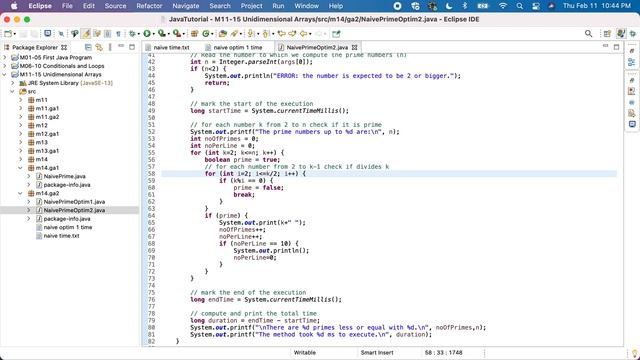Open the Debug configurations dropdown arrow
Viewport: 640px width, 360px height.
[x=138, y=34]
